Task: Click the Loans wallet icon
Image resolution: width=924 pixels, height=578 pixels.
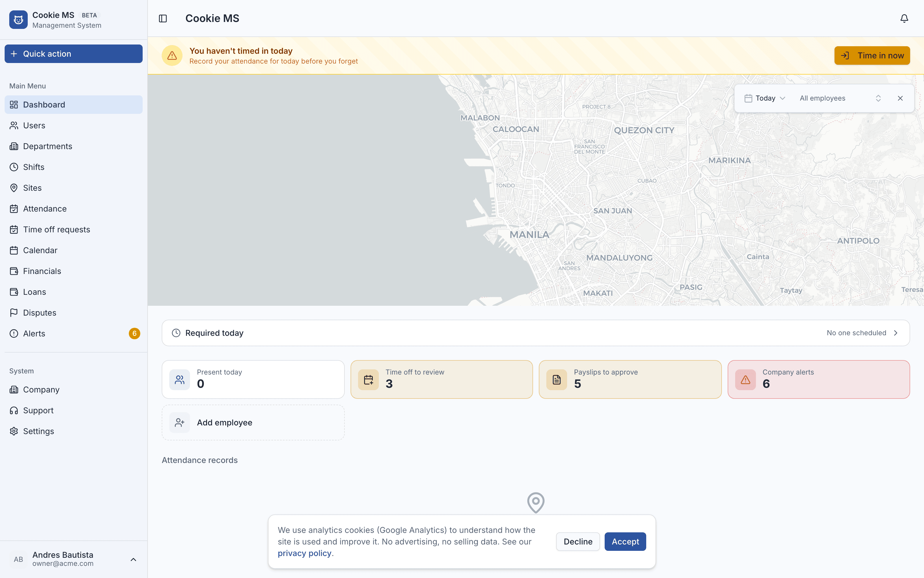Action: point(14,292)
